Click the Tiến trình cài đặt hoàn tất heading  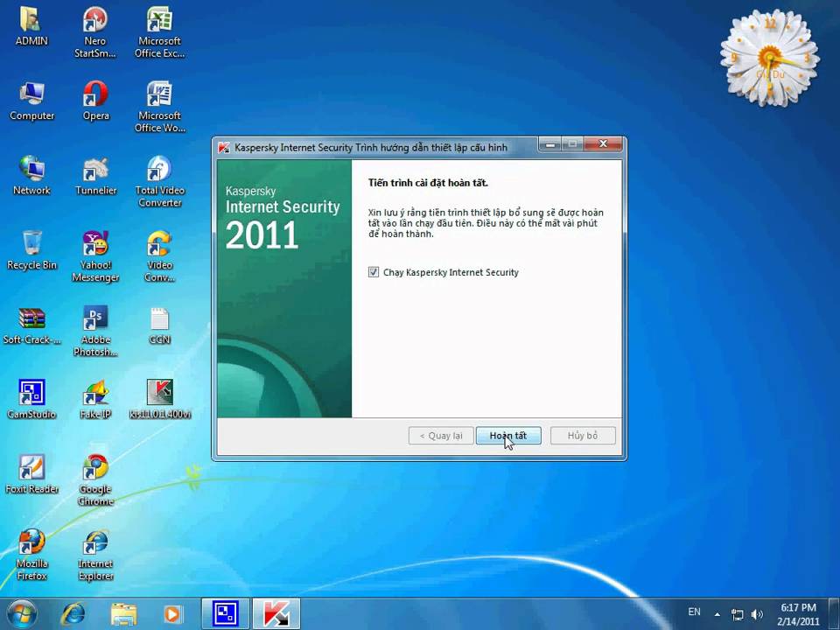(x=428, y=183)
